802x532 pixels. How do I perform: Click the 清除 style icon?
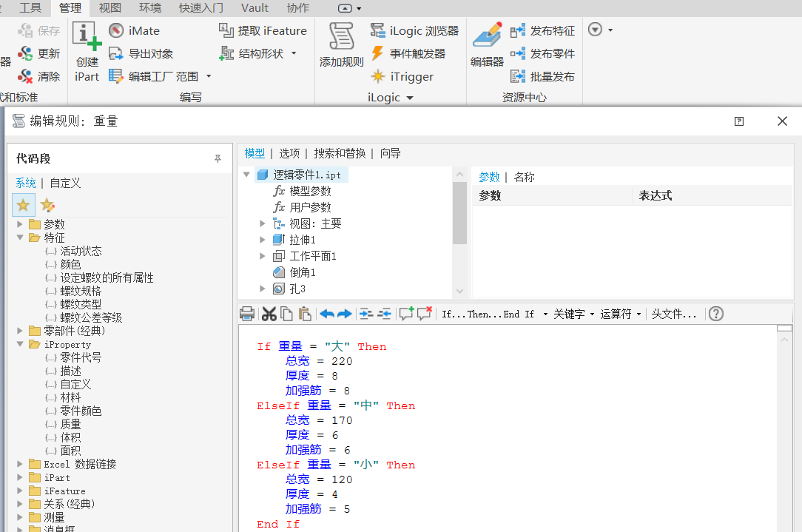click(x=24, y=76)
